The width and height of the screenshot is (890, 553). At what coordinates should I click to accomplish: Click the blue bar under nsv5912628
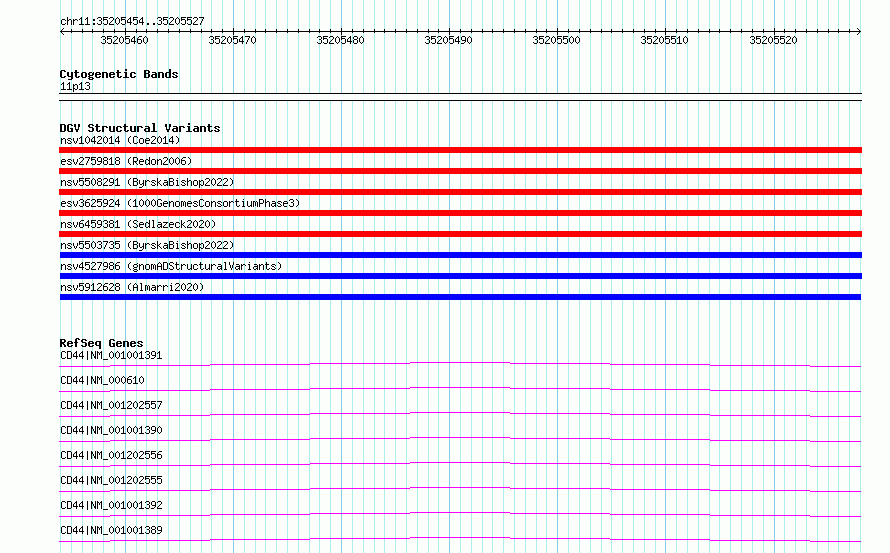(460, 297)
